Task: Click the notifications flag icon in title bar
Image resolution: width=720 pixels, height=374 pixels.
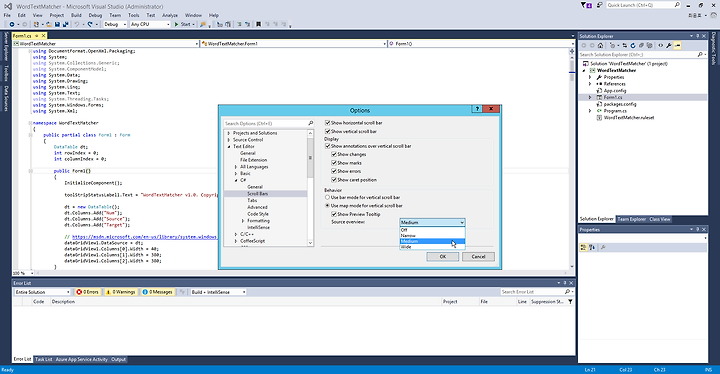Action: pyautogui.click(x=585, y=5)
